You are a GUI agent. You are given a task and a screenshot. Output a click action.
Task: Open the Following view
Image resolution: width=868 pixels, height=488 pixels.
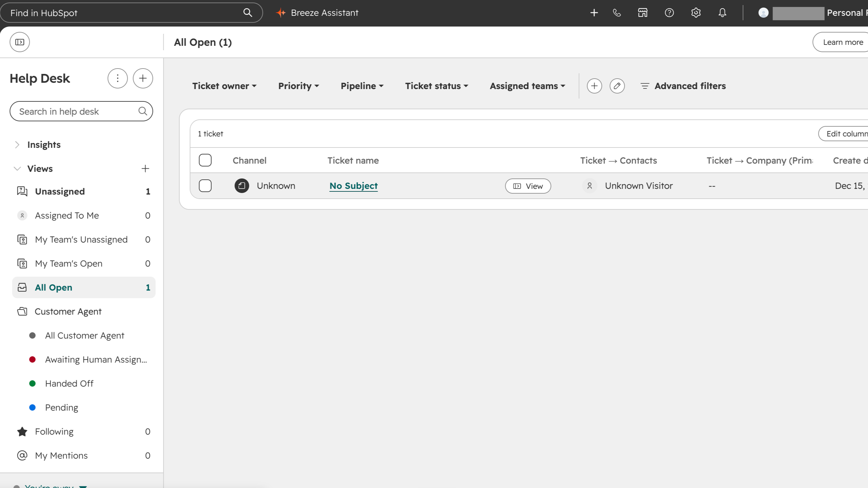coord(84,431)
